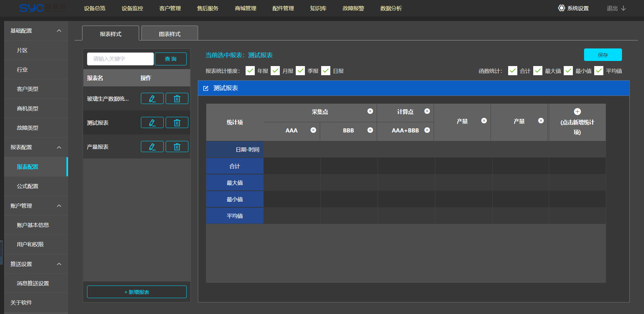The image size is (644, 314).
Task: Open 数据分析 in top menu
Action: [391, 8]
